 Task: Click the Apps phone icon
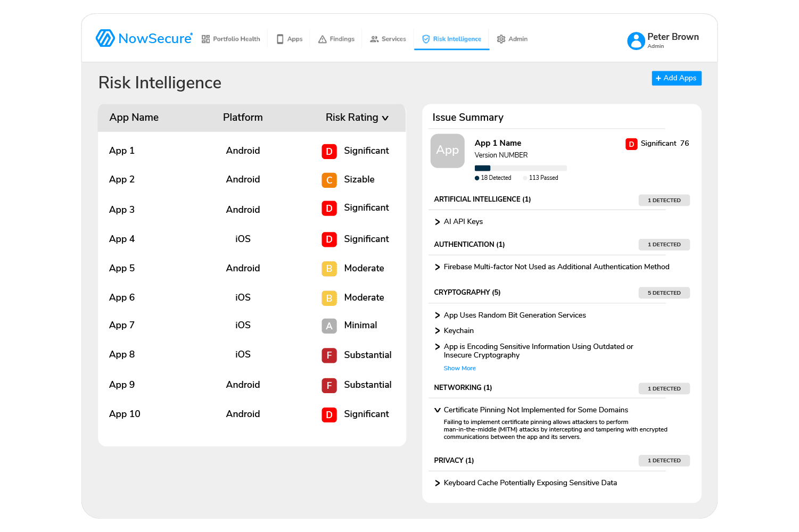(280, 39)
